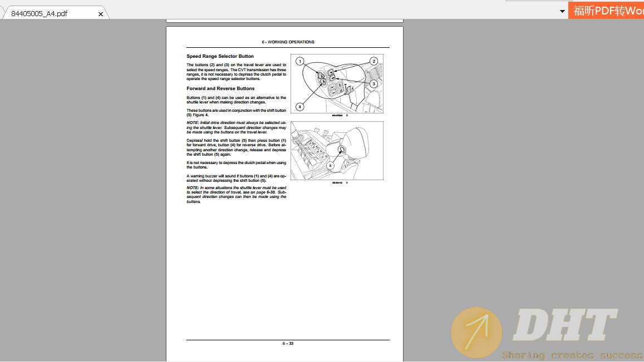Image resolution: width=644 pixels, height=362 pixels.
Task: Click callout number 5 in the shift button figure
Action: (330, 166)
